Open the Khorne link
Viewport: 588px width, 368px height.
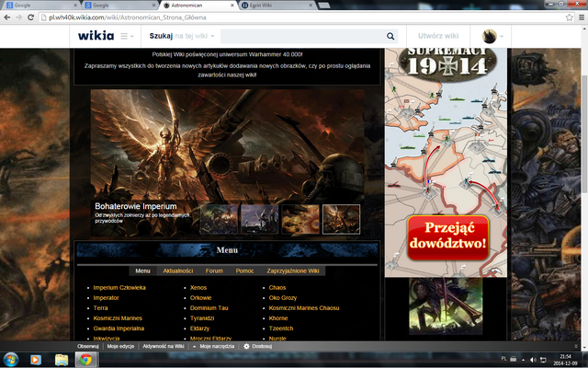[x=278, y=318]
